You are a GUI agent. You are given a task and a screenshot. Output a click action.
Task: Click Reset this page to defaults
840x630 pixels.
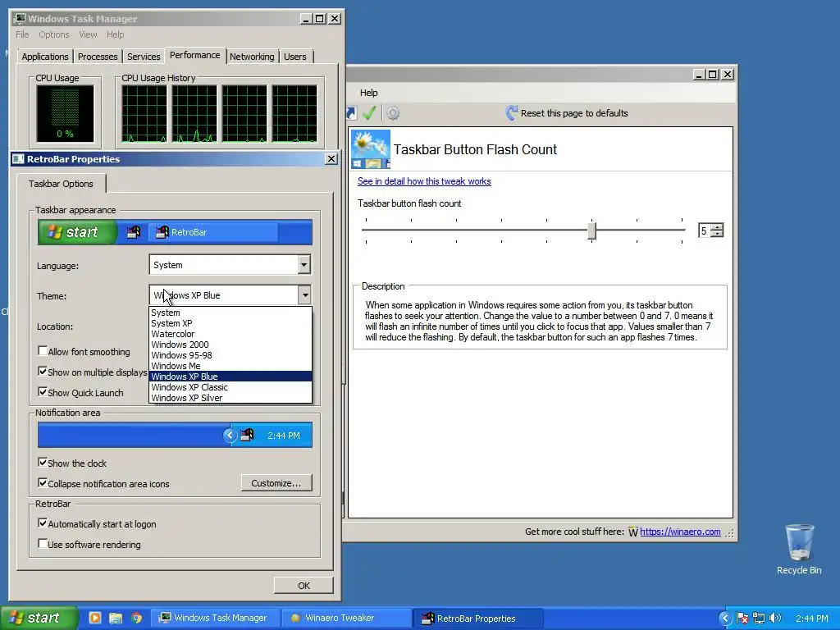tap(567, 113)
